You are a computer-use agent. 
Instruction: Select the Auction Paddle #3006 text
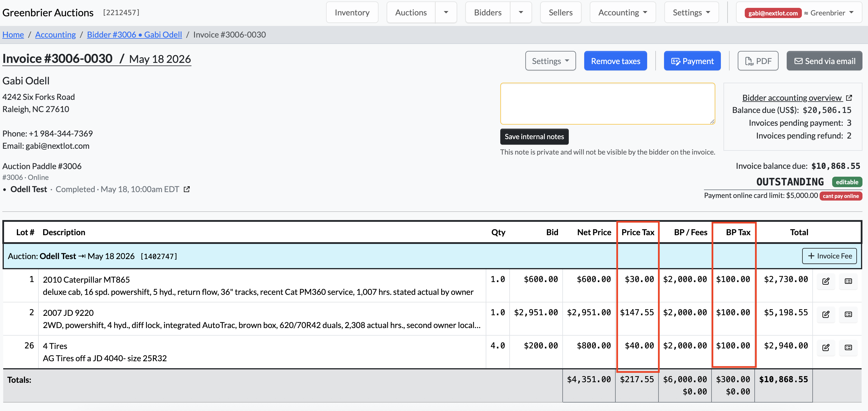pos(42,166)
